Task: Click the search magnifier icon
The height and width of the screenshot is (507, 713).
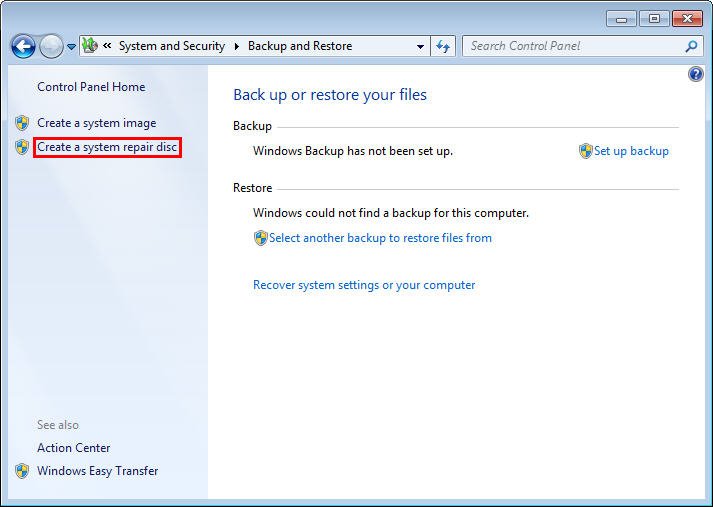Action: [692, 46]
